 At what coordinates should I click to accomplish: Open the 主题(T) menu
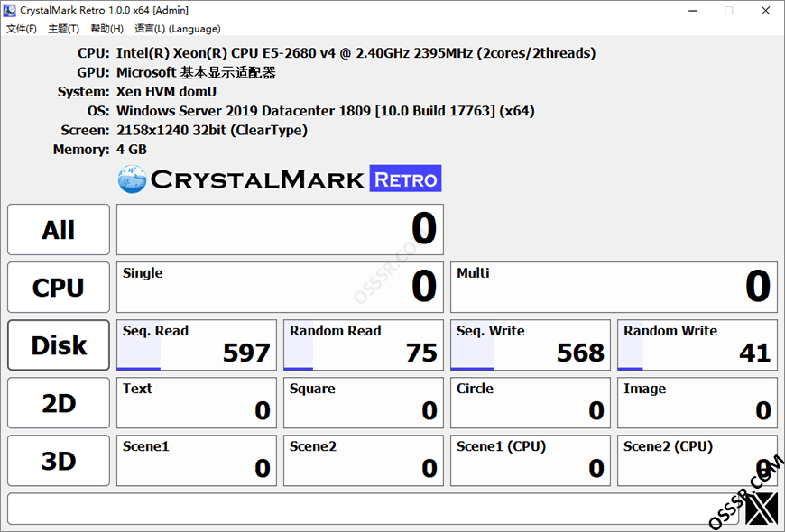(x=63, y=29)
